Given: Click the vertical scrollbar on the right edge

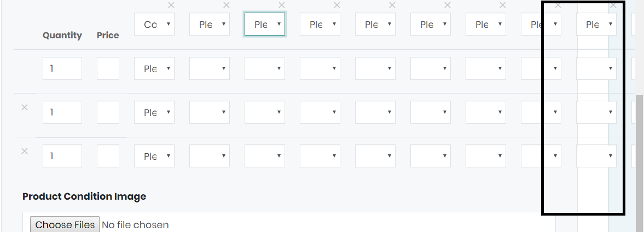Looking at the screenshot, I should click(x=640, y=164).
